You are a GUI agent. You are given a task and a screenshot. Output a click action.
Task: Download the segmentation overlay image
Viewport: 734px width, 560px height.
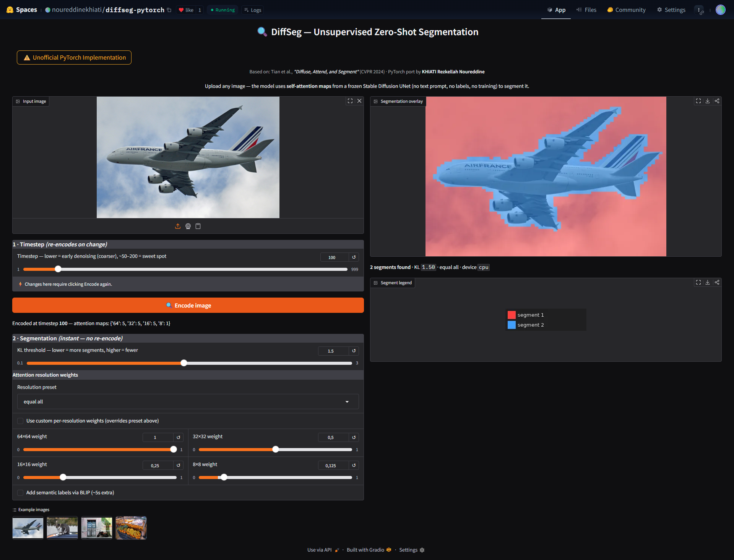point(708,101)
